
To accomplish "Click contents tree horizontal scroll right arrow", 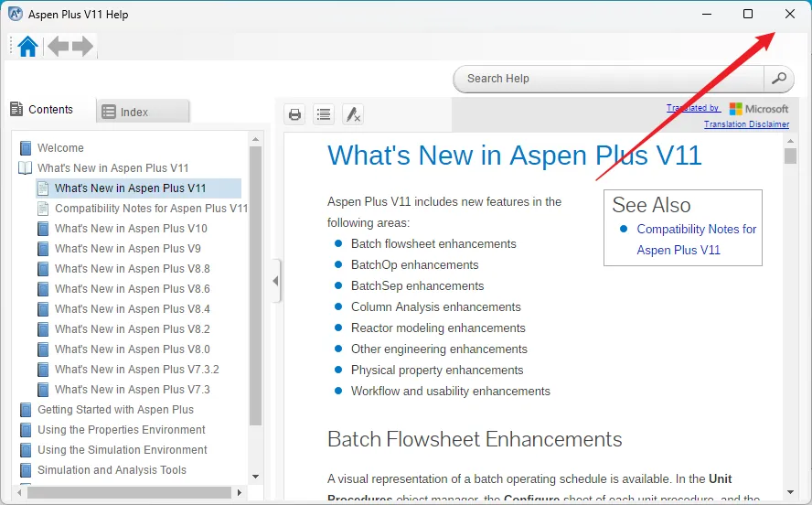I will pyautogui.click(x=240, y=492).
